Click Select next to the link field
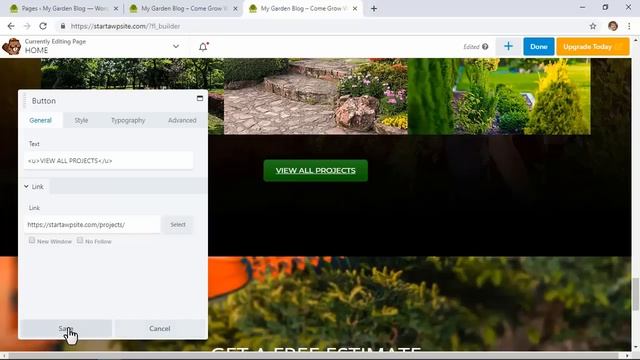The width and height of the screenshot is (640, 360). [178, 224]
